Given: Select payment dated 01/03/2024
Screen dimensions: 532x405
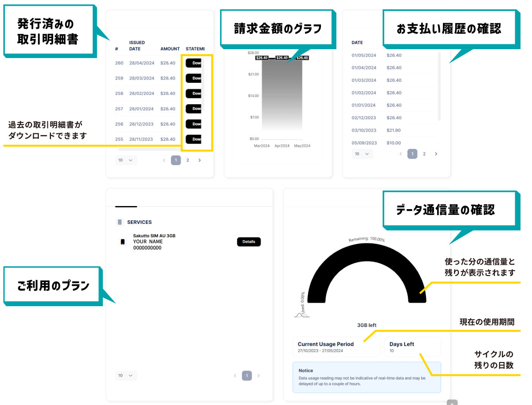Looking at the screenshot, I should [x=364, y=80].
